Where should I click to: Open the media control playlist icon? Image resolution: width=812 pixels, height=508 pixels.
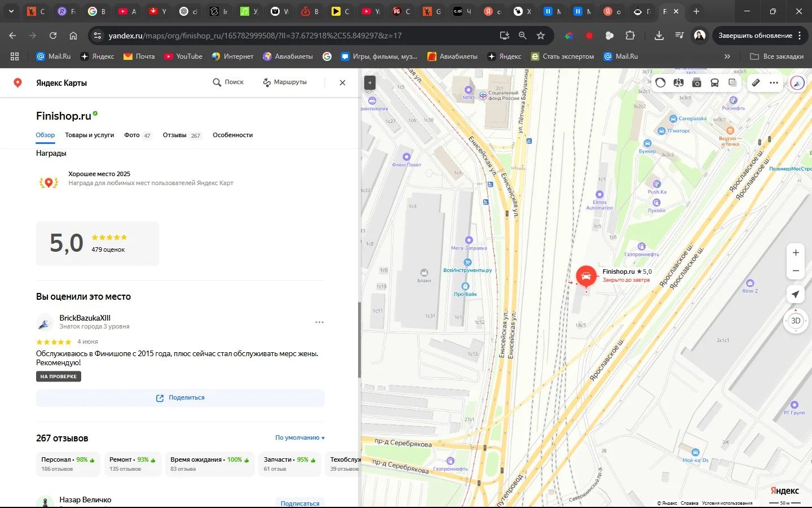679,36
